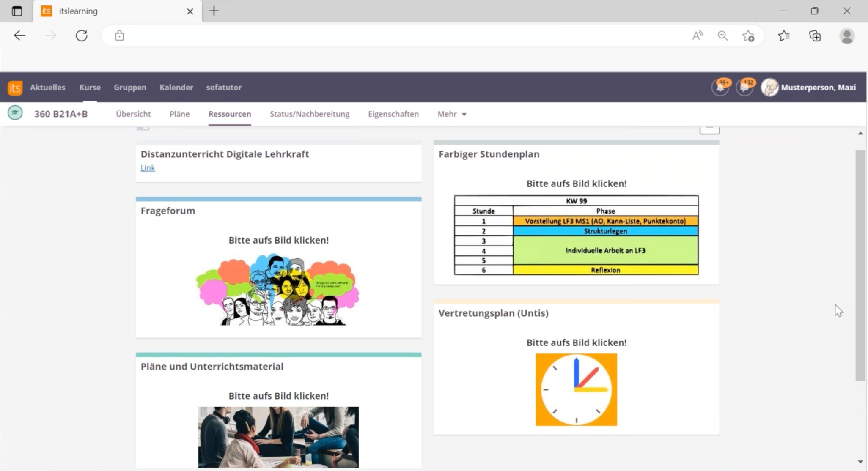This screenshot has width=868, height=471.
Task: Click the graduation cap icon beside 360 B21A+B
Action: tap(15, 113)
